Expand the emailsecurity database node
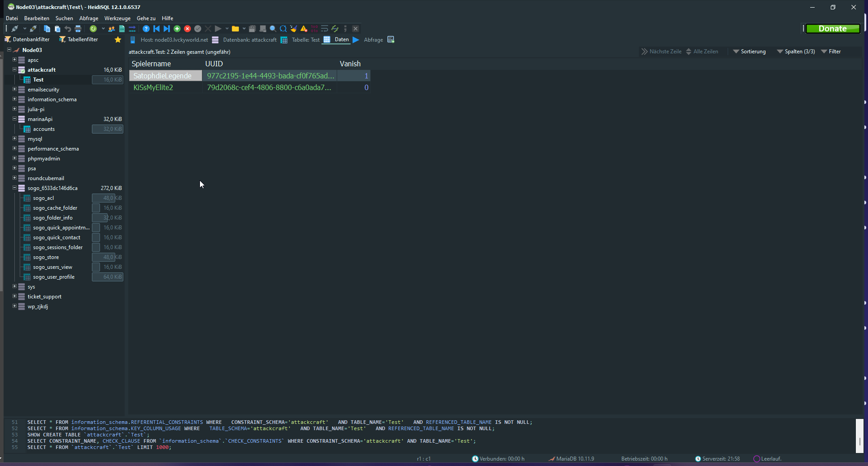The image size is (868, 466). click(14, 89)
